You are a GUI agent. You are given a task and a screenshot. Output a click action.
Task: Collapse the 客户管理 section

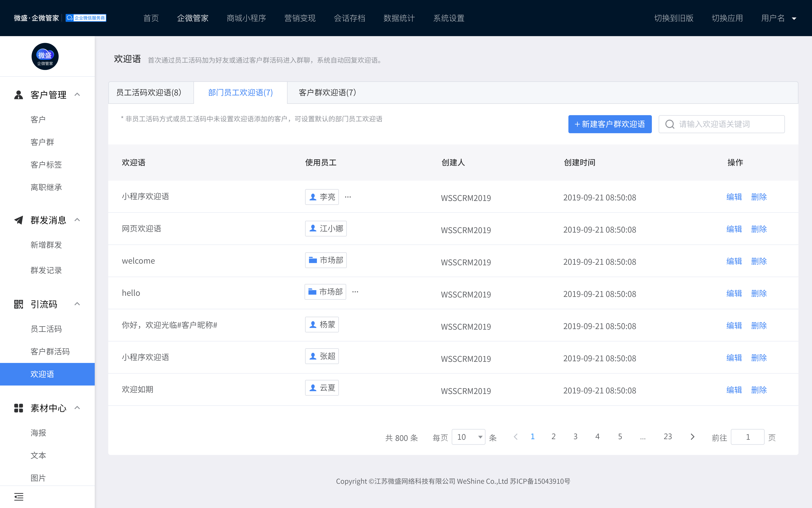(x=77, y=94)
